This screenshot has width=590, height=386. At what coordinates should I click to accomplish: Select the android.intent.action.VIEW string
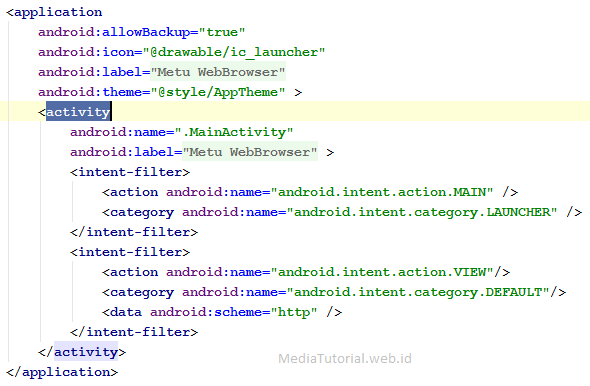pos(382,272)
